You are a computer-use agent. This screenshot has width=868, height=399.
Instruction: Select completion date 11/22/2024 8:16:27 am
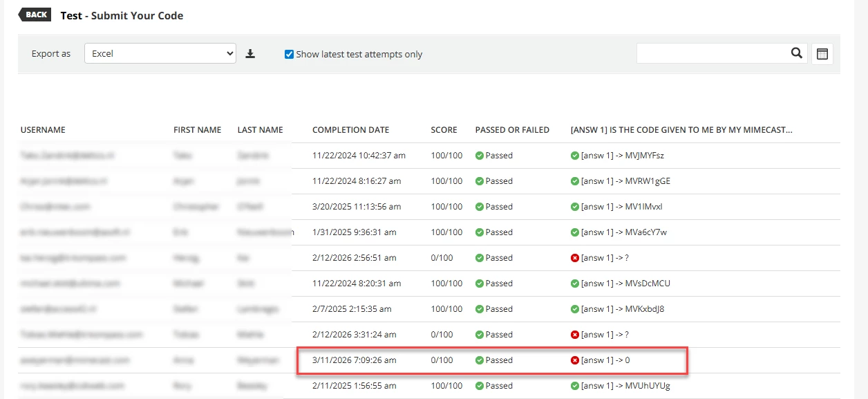(357, 181)
